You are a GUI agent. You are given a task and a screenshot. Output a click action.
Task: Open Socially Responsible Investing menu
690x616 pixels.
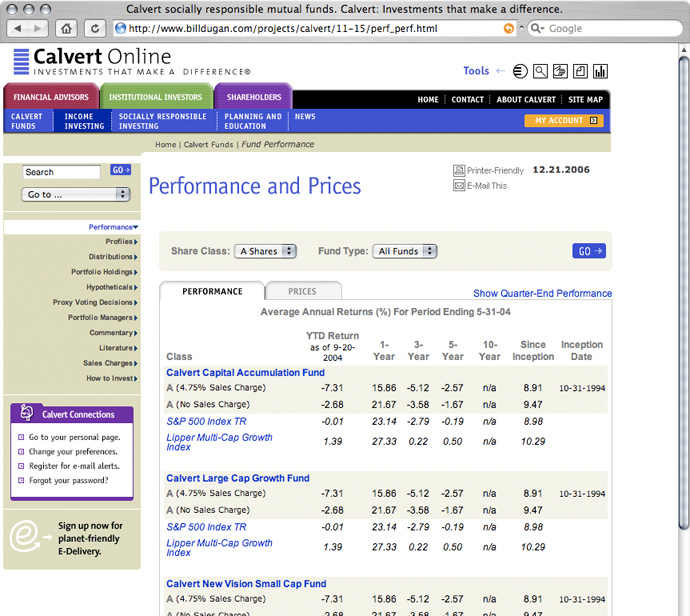(x=162, y=121)
